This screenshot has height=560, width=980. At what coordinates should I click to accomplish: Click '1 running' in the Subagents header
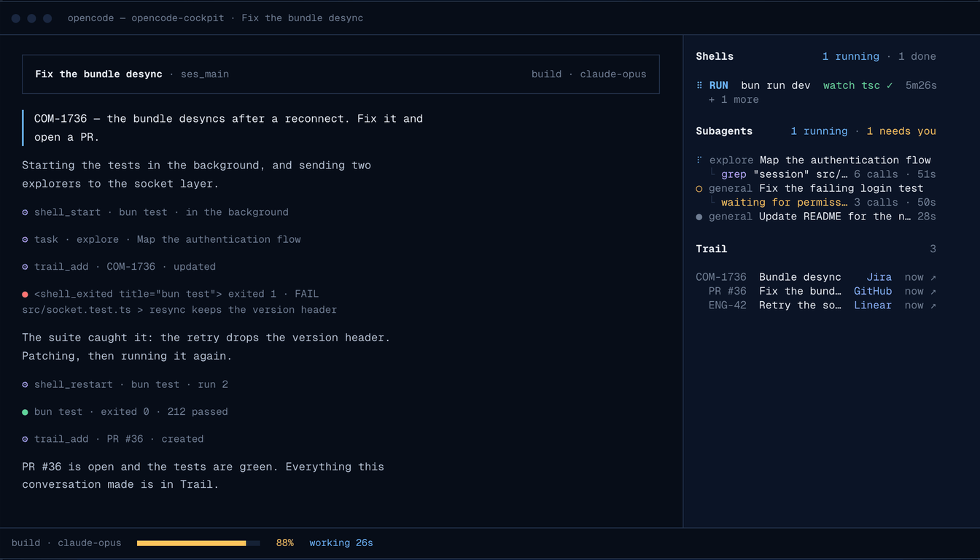(819, 131)
